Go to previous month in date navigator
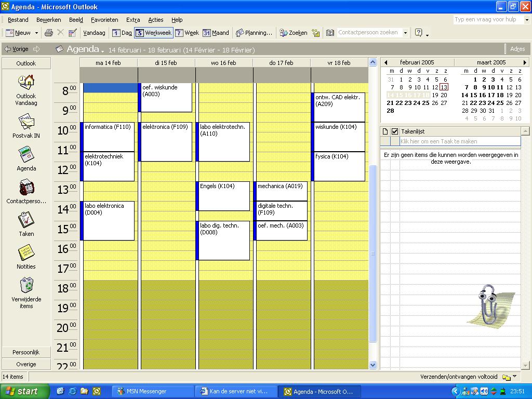 pos(386,62)
